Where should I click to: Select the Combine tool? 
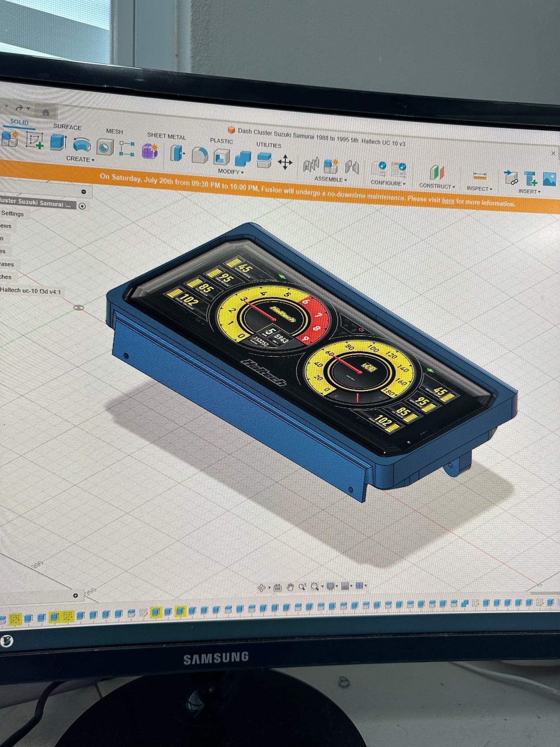coord(243,159)
